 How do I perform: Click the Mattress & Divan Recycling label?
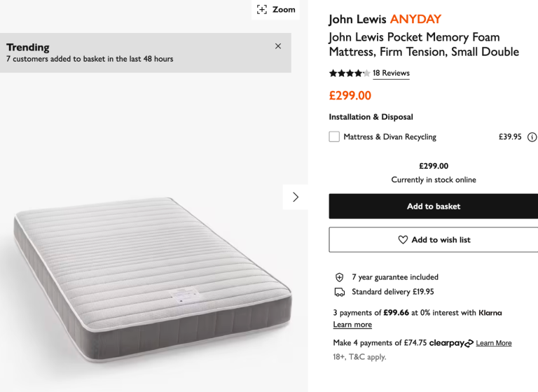[389, 137]
